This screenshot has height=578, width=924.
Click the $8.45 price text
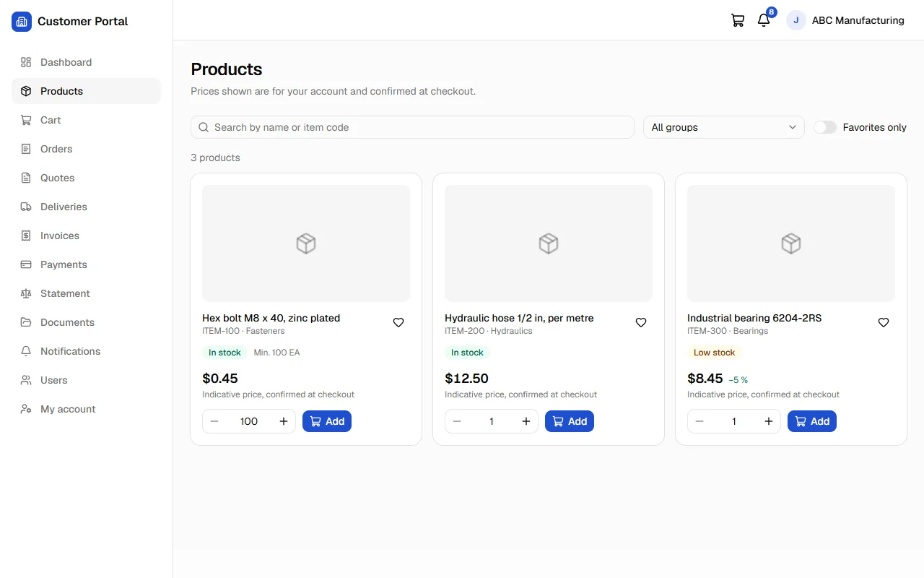pyautogui.click(x=705, y=379)
